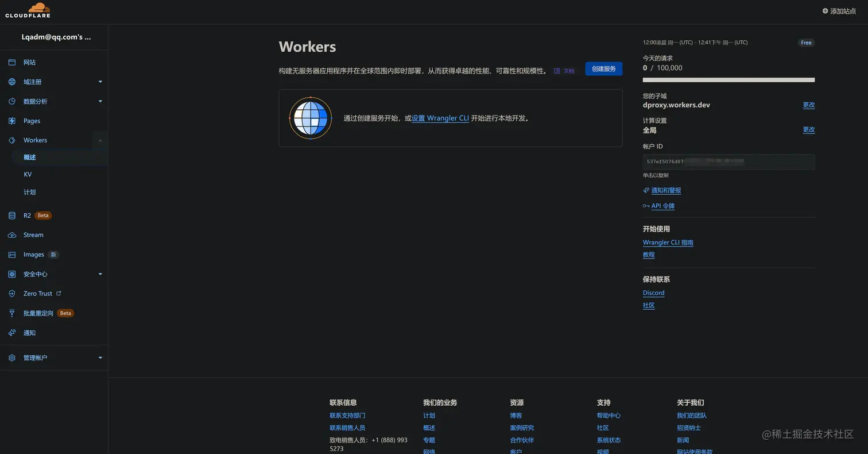
Task: Click the API 令牌 key icon
Action: [646, 206]
